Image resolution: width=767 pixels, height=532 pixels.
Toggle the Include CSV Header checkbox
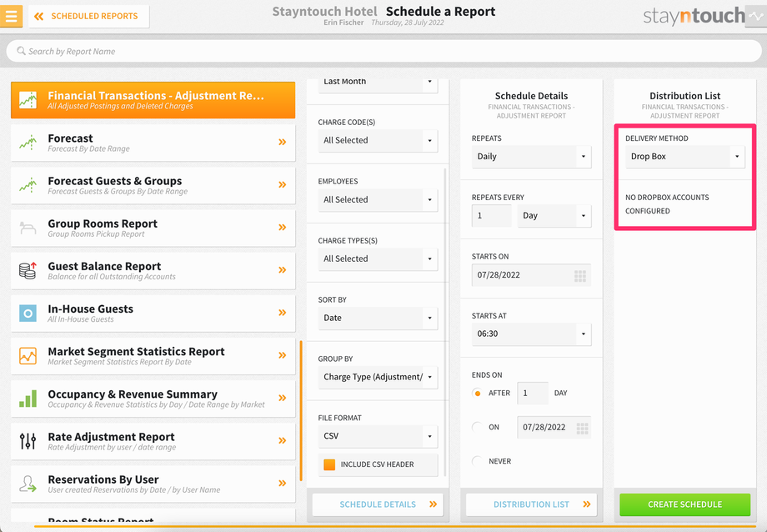(x=329, y=464)
